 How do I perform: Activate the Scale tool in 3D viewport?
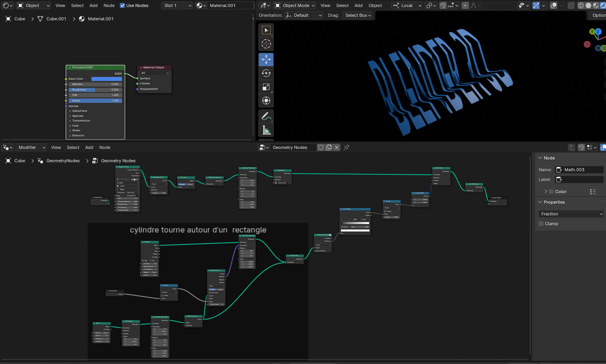(x=266, y=87)
